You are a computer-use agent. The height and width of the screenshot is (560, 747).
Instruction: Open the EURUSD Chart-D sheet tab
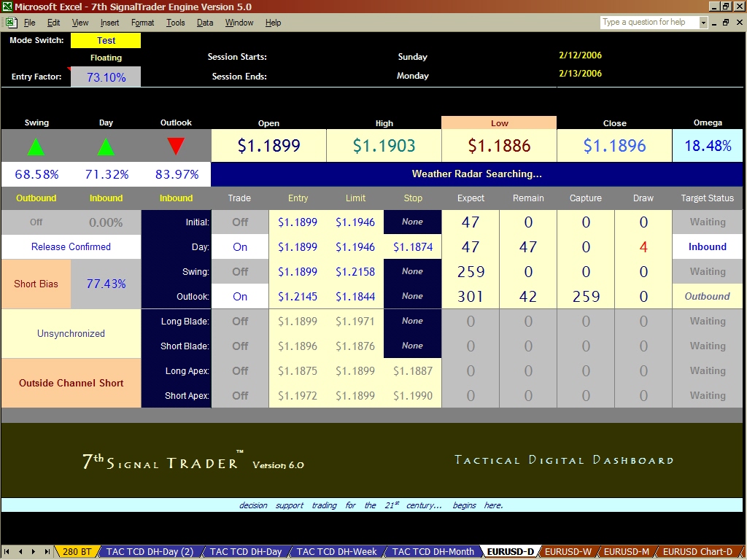point(697,551)
